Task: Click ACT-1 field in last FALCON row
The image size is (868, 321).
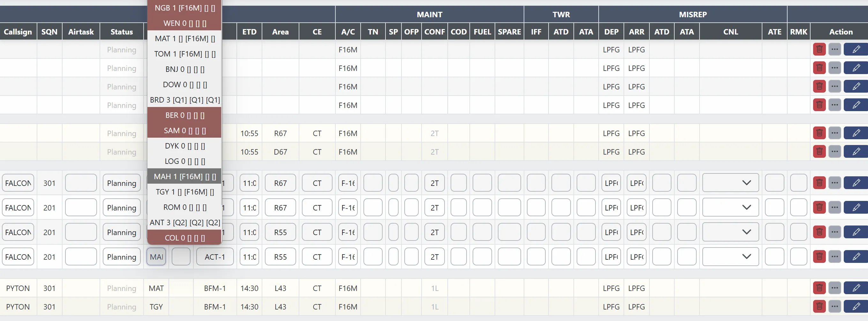Action: (x=215, y=257)
